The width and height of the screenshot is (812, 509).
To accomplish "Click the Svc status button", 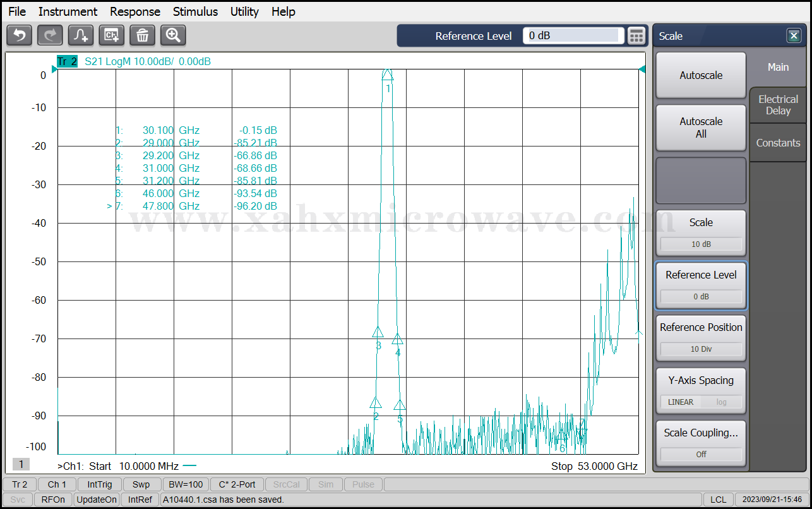I will point(18,500).
